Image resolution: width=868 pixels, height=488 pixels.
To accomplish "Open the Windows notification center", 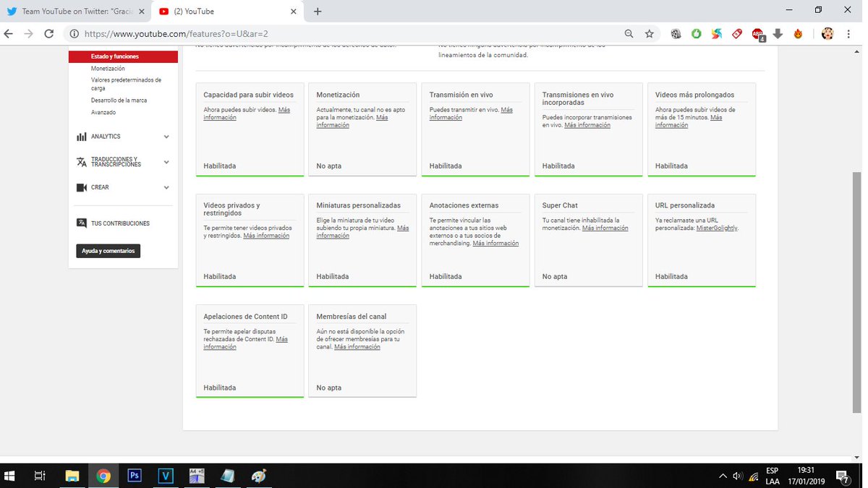I will [x=843, y=476].
